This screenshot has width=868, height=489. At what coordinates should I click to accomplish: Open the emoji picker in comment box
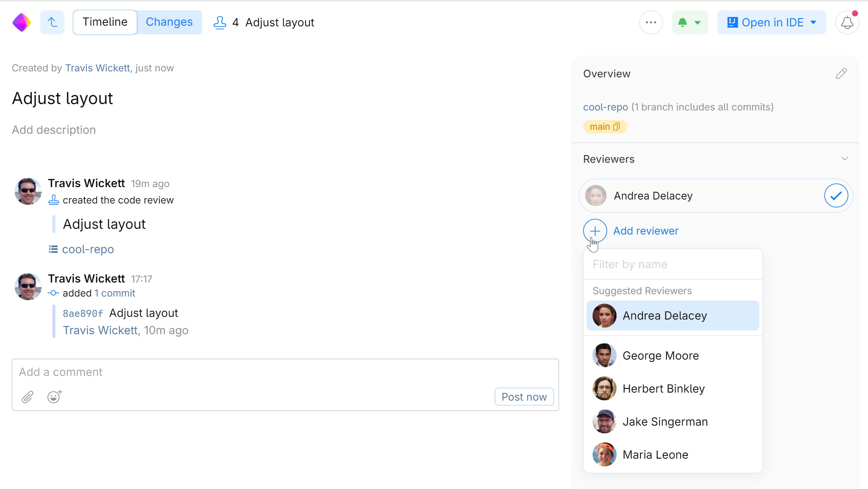(54, 397)
